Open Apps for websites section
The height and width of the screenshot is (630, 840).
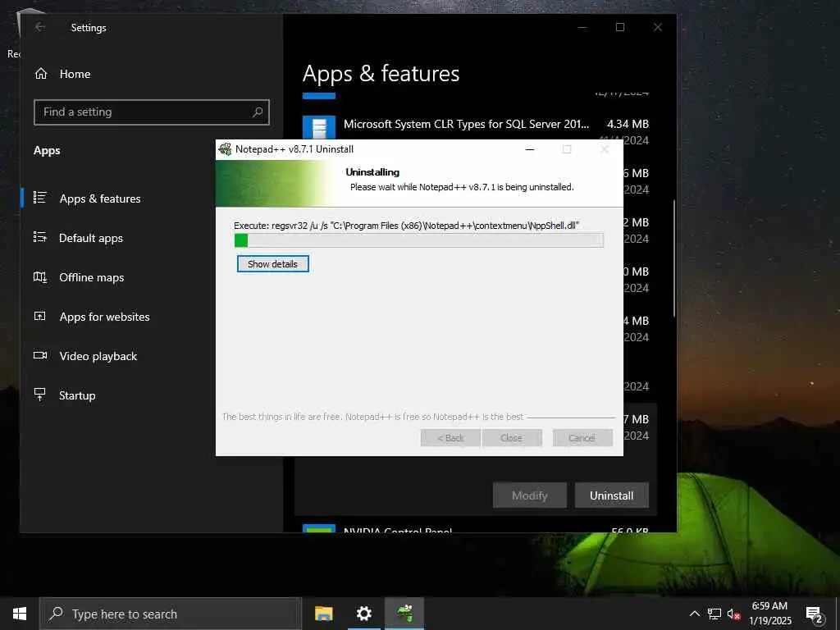[x=104, y=317]
